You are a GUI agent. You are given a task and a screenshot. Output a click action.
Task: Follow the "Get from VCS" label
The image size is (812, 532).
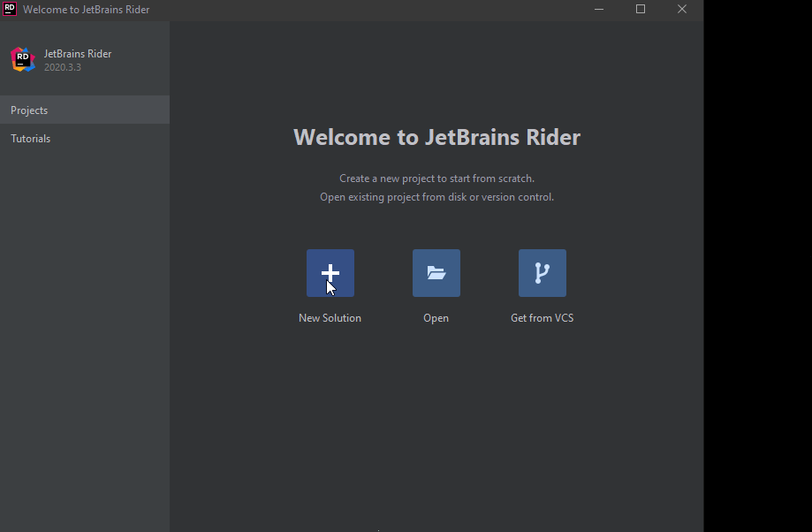click(x=542, y=317)
